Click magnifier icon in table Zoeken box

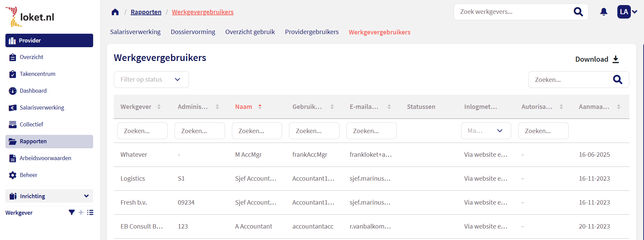click(x=617, y=80)
